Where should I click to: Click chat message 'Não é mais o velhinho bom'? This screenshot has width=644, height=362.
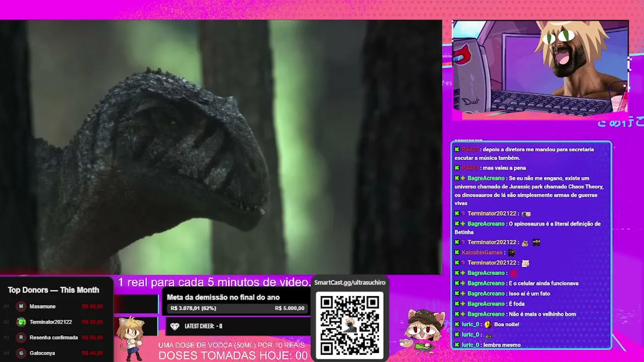542,314
